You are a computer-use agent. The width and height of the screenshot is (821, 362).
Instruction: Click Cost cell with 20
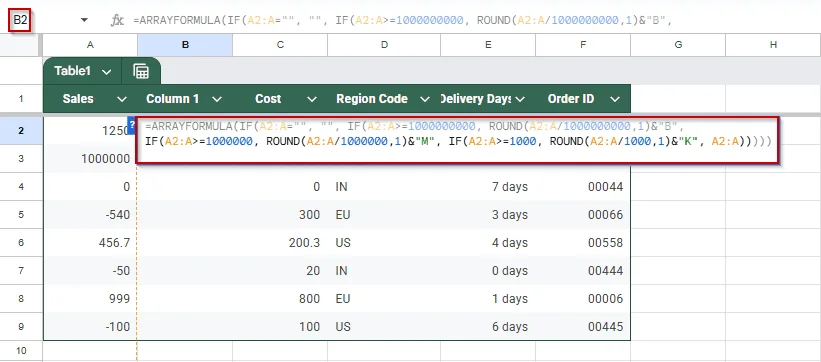(x=280, y=270)
